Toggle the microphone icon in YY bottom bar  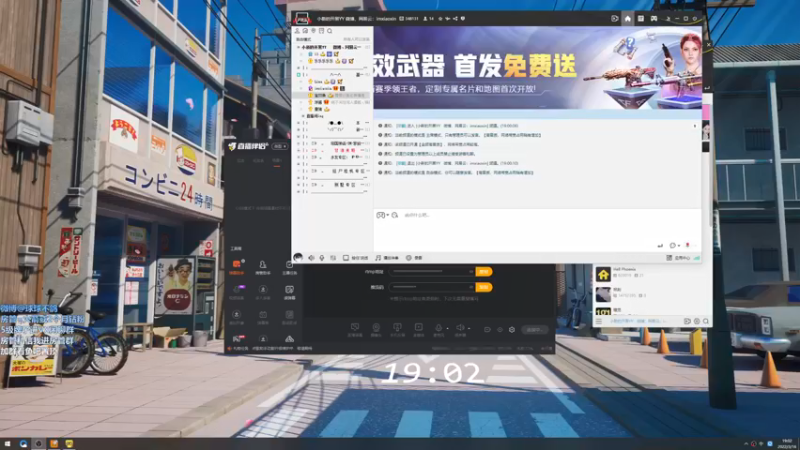[322, 258]
